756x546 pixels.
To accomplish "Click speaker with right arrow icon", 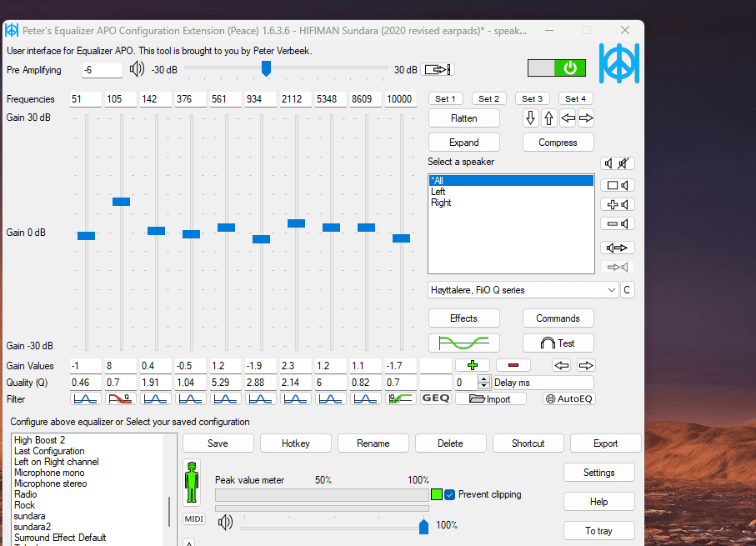I will (617, 248).
